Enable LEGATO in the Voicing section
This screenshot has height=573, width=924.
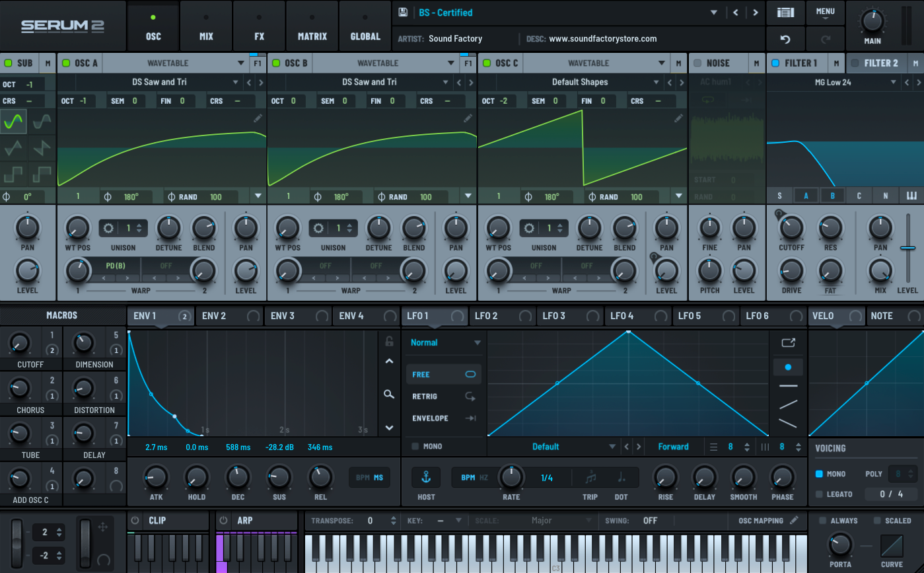tap(819, 494)
